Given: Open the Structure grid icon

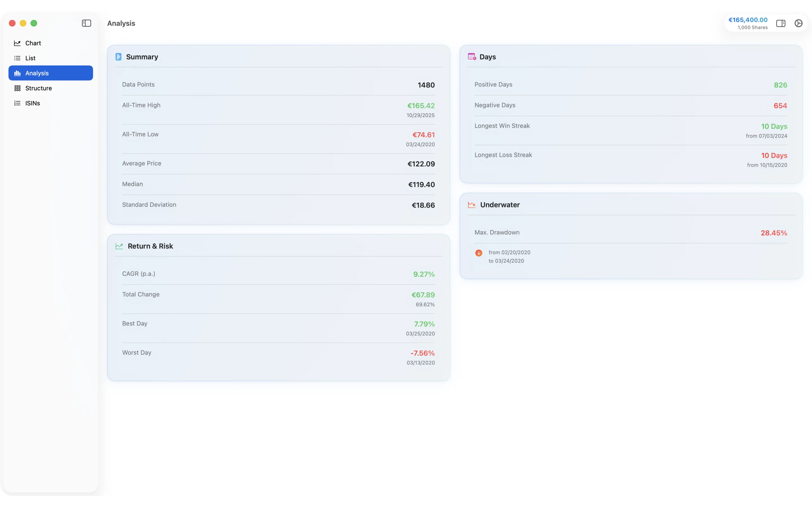Looking at the screenshot, I should click(17, 88).
